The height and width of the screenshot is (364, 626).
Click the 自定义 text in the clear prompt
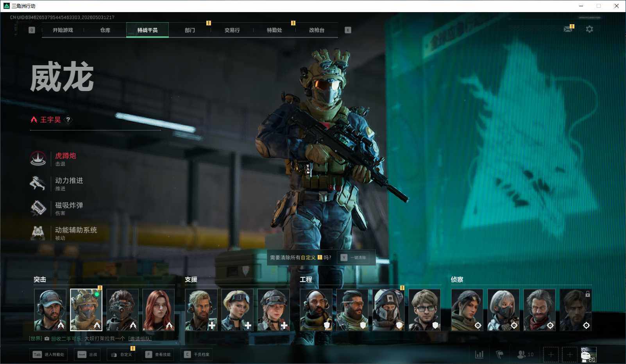(308, 257)
